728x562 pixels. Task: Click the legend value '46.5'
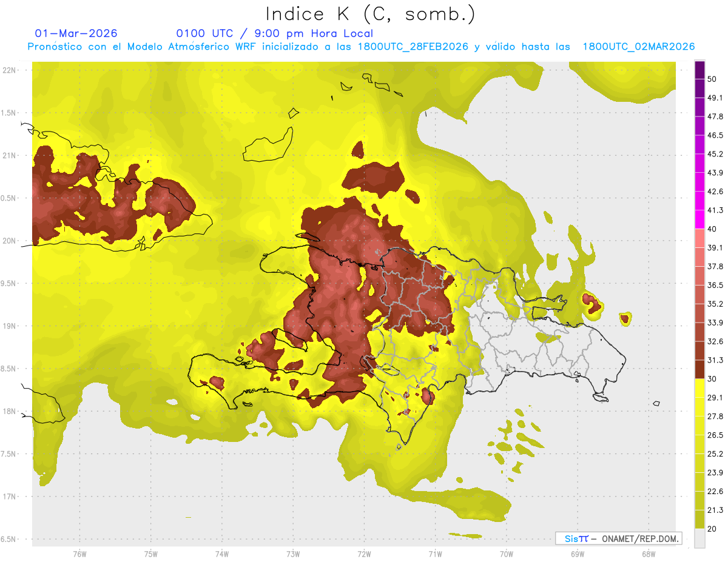715,135
